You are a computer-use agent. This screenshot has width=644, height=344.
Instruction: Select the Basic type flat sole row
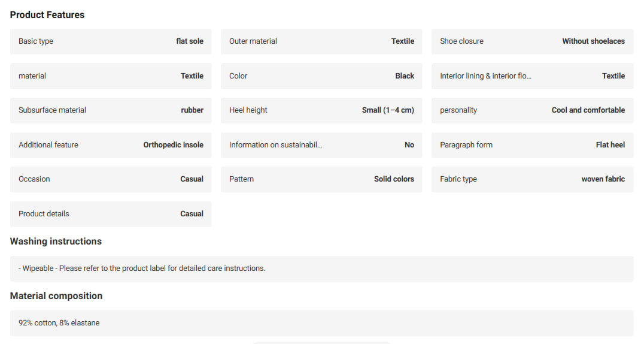point(111,41)
